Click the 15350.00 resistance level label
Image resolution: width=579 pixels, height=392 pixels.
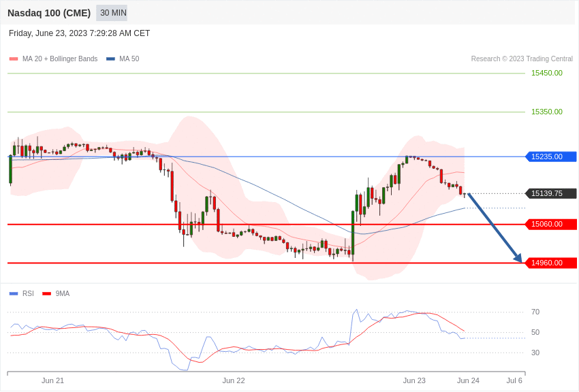(x=547, y=112)
